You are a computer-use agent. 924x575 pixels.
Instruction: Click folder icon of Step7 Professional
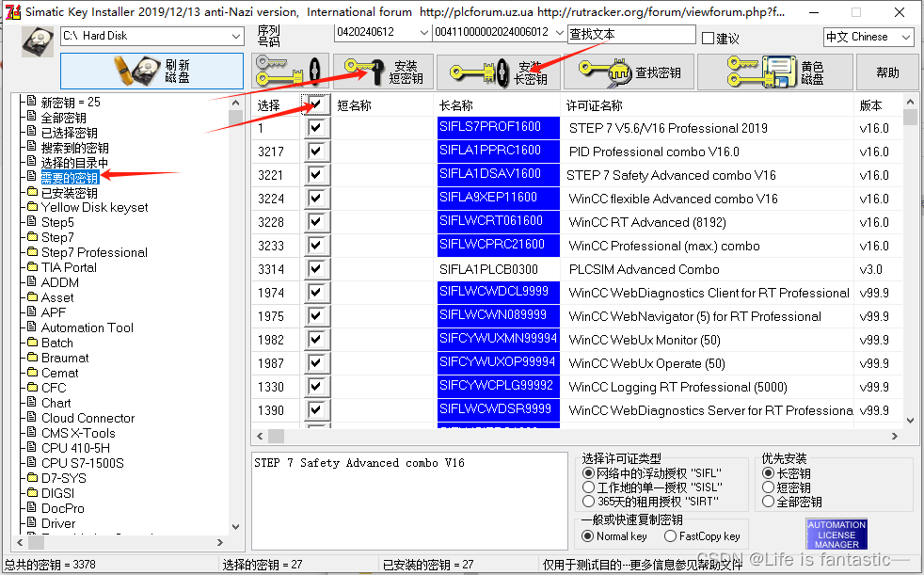point(32,252)
